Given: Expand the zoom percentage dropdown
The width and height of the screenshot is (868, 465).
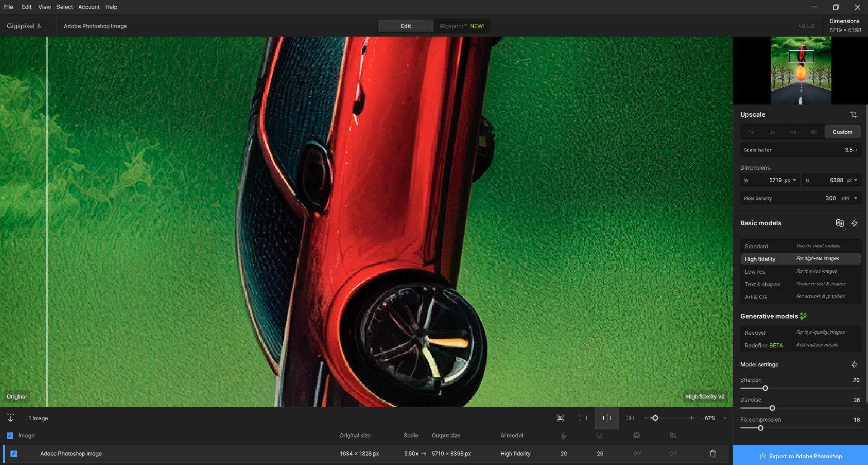Looking at the screenshot, I should coord(725,418).
